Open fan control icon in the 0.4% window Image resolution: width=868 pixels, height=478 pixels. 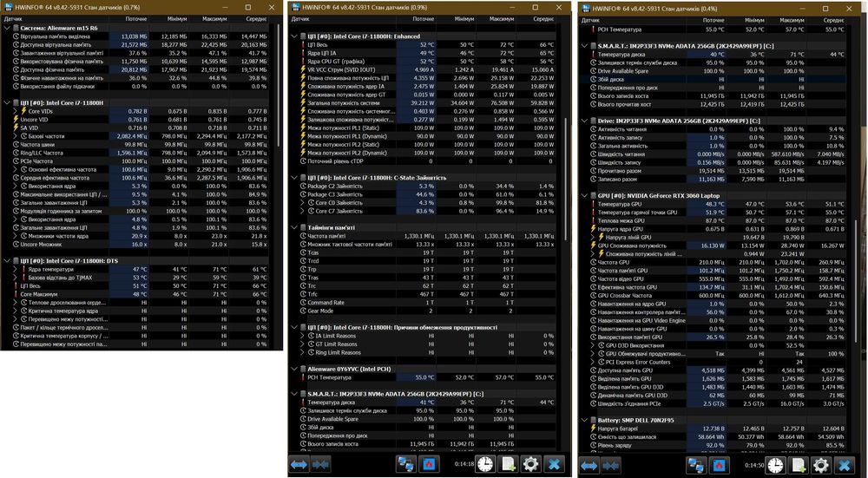tap(719, 466)
